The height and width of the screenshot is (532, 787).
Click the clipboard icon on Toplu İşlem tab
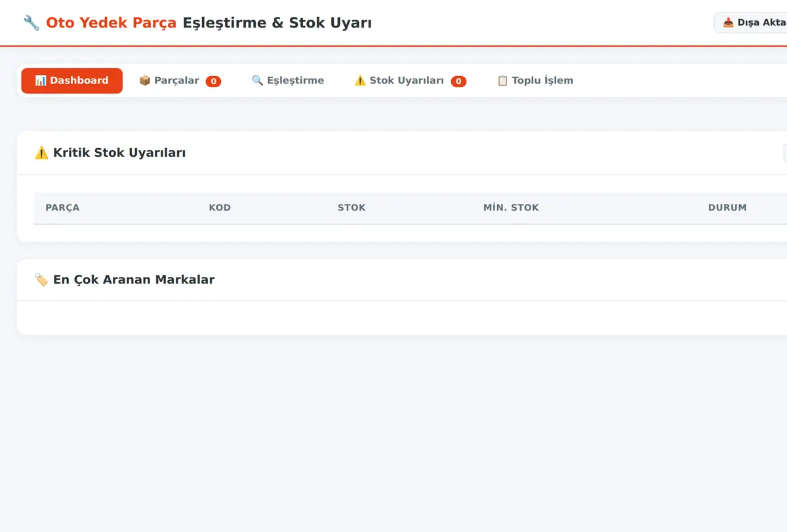coord(502,81)
